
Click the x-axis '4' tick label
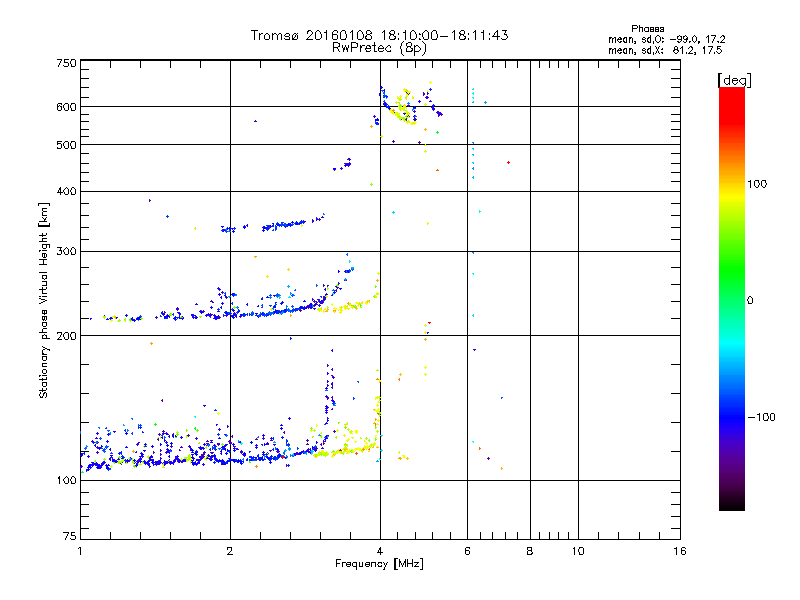[380, 551]
